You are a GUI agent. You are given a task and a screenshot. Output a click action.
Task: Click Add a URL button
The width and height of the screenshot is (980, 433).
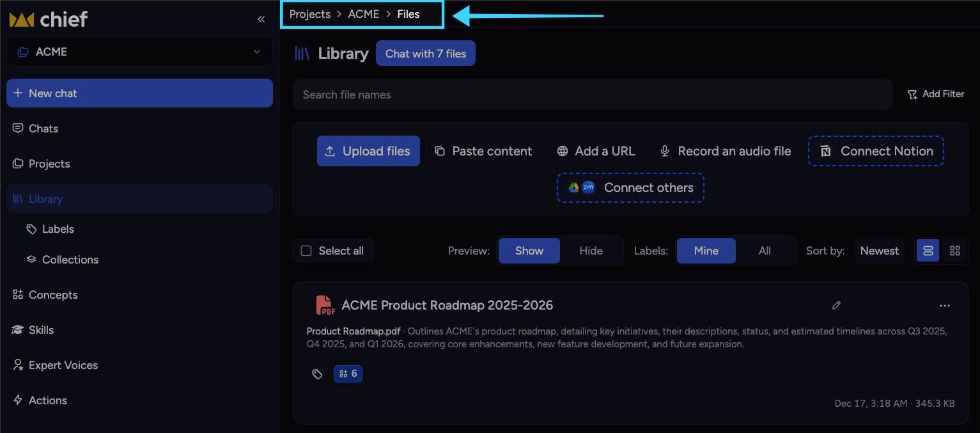point(596,151)
